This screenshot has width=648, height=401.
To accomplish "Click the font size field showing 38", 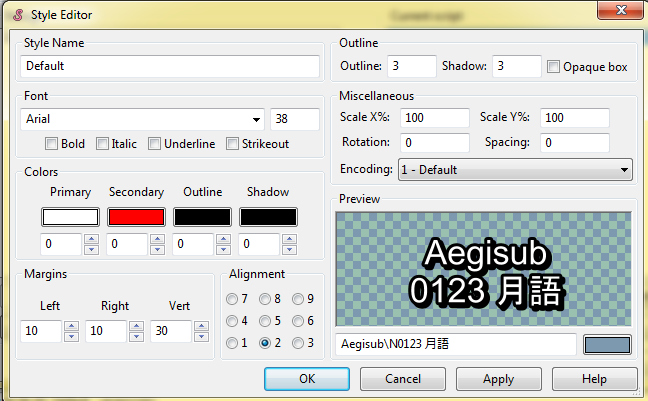I will (x=295, y=119).
